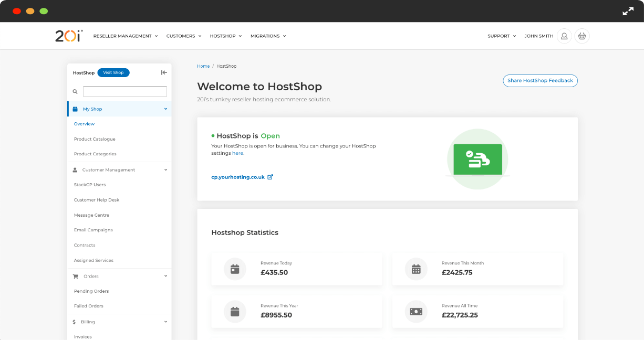This screenshot has width=644, height=340.
Task: Click the Revenue Today calendar icon
Action: [235, 269]
